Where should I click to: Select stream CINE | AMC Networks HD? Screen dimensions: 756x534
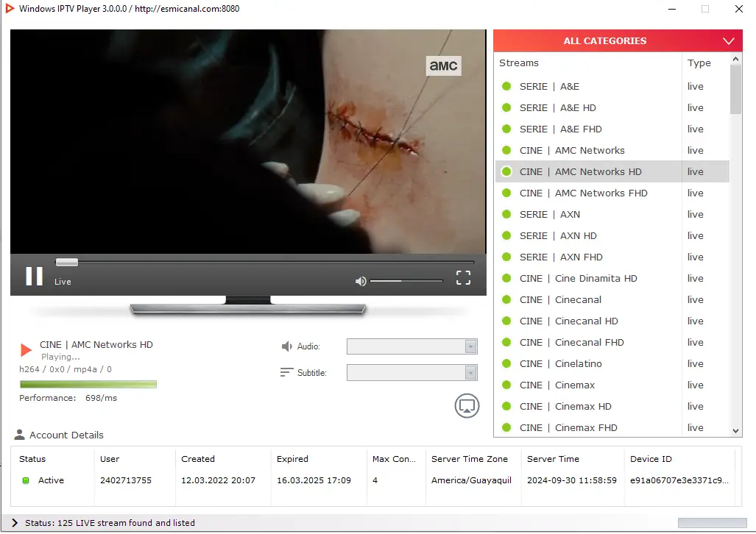(x=612, y=171)
